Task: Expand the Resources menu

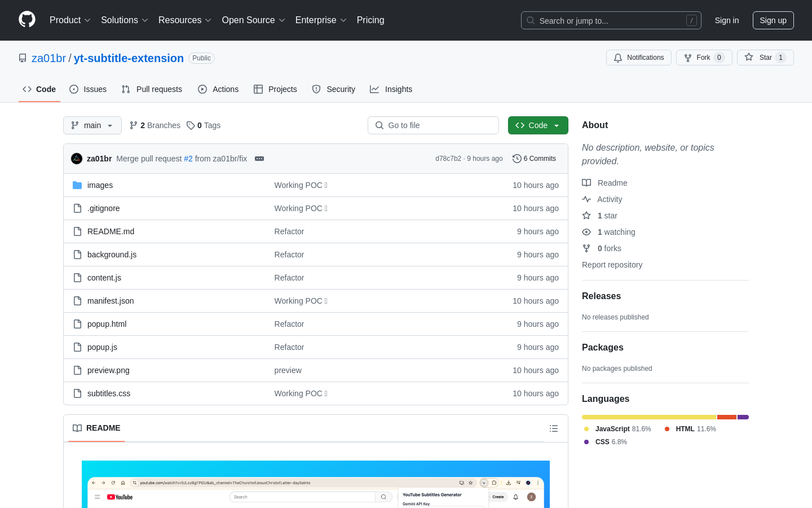Action: pos(184,20)
